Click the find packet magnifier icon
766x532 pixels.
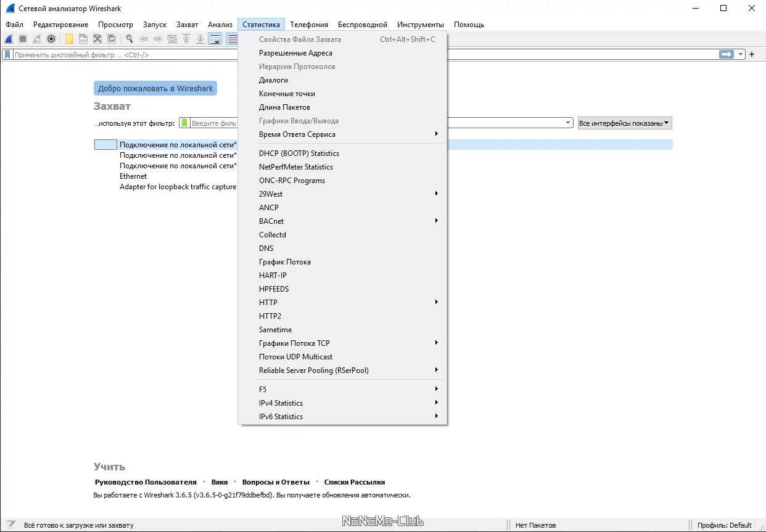(x=130, y=39)
